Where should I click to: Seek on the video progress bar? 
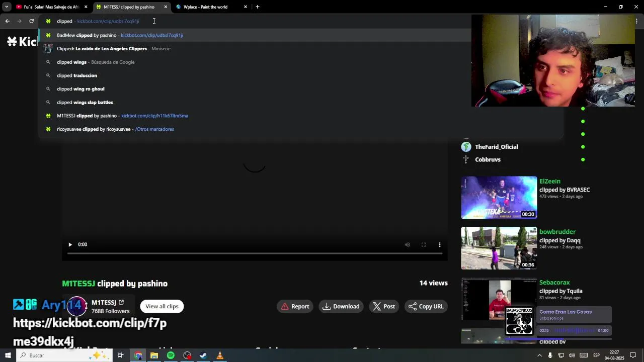[x=255, y=253]
